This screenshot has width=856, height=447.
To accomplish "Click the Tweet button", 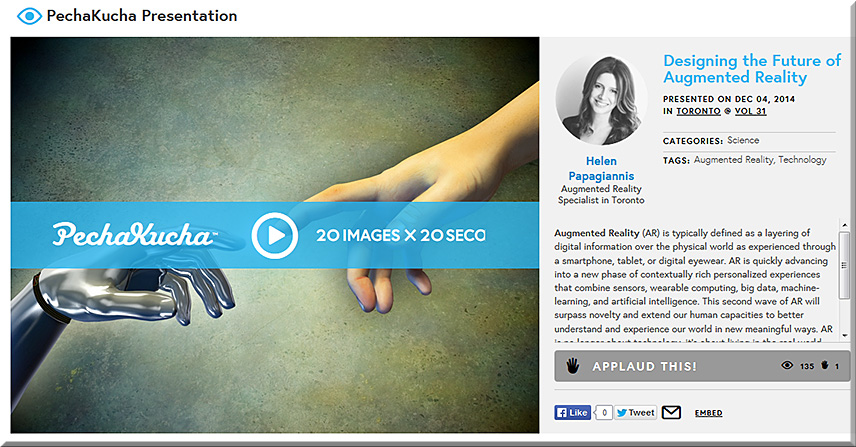I will 635,413.
